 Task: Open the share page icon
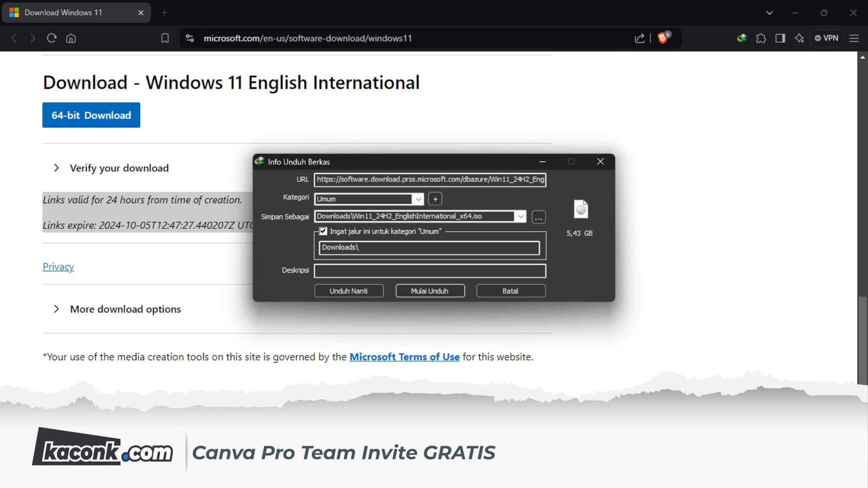pos(639,38)
